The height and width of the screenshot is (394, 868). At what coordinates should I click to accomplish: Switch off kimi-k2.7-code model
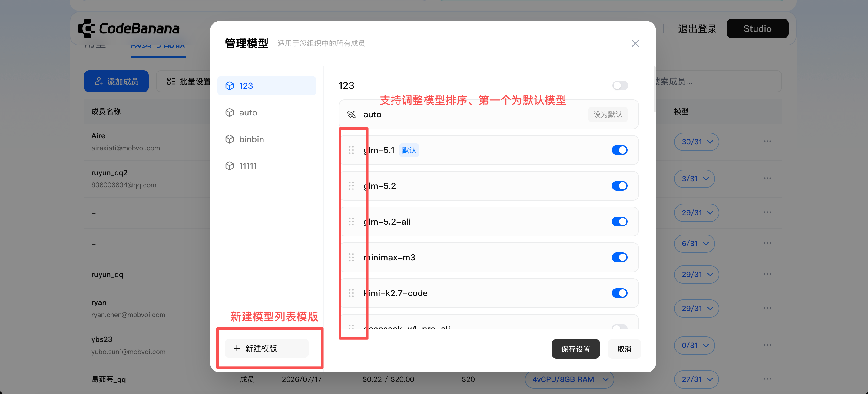tap(619, 293)
